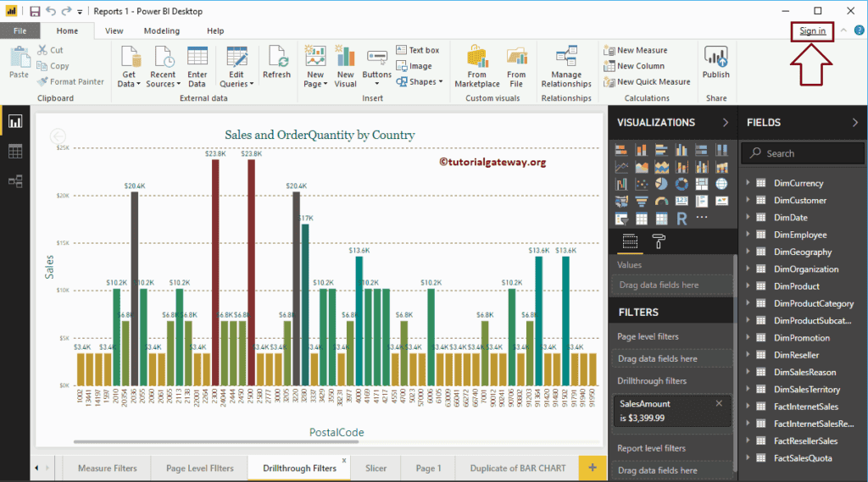This screenshot has height=482, width=868.
Task: Select the map globe visualization
Action: 722,185
